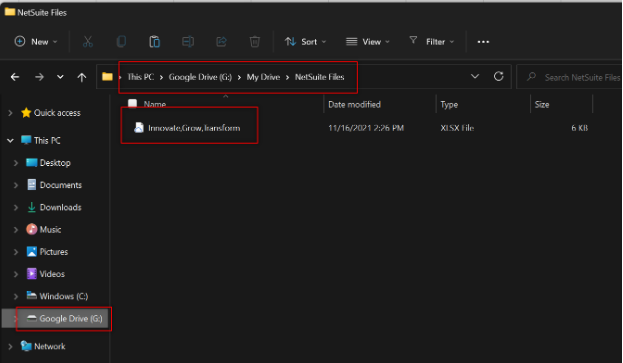623x363 pixels.
Task: Sort by Date modified column header
Action: 354,104
